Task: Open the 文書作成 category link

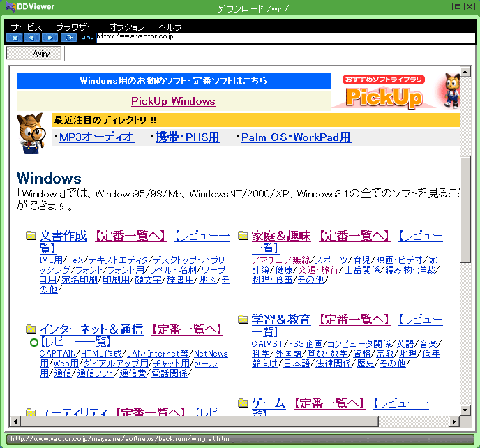Action: (63, 236)
